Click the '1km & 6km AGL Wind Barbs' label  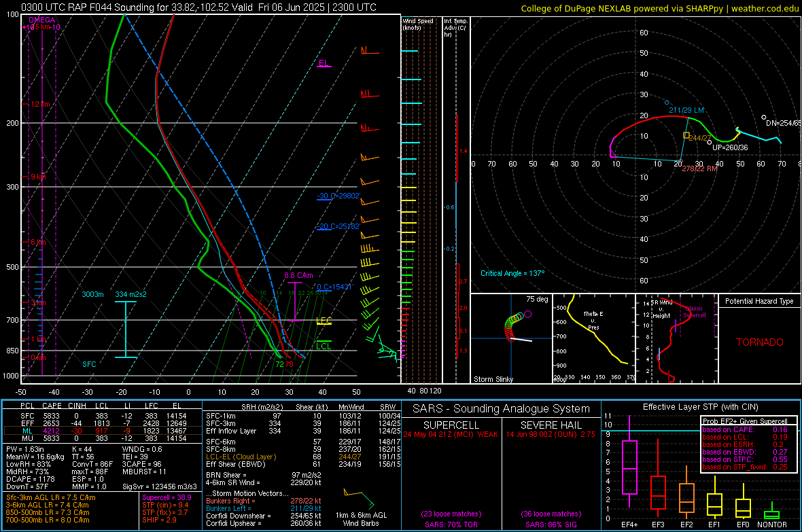[x=361, y=519]
